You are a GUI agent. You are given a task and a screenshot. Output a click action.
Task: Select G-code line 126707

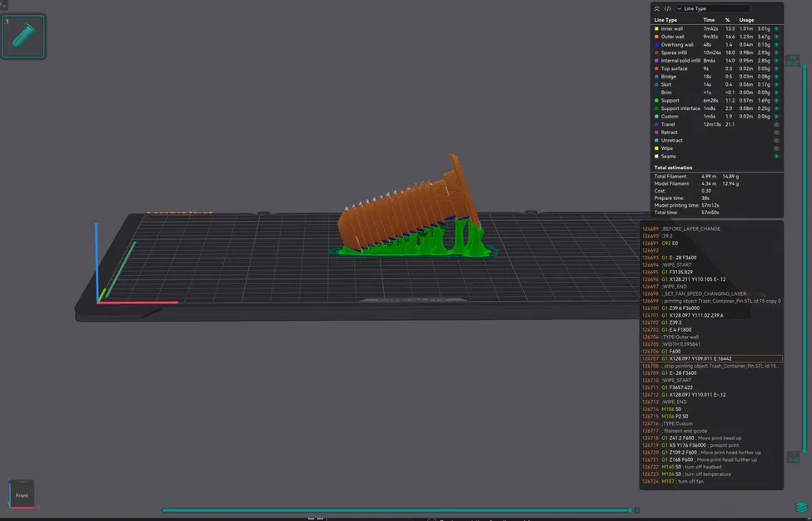tap(711, 358)
